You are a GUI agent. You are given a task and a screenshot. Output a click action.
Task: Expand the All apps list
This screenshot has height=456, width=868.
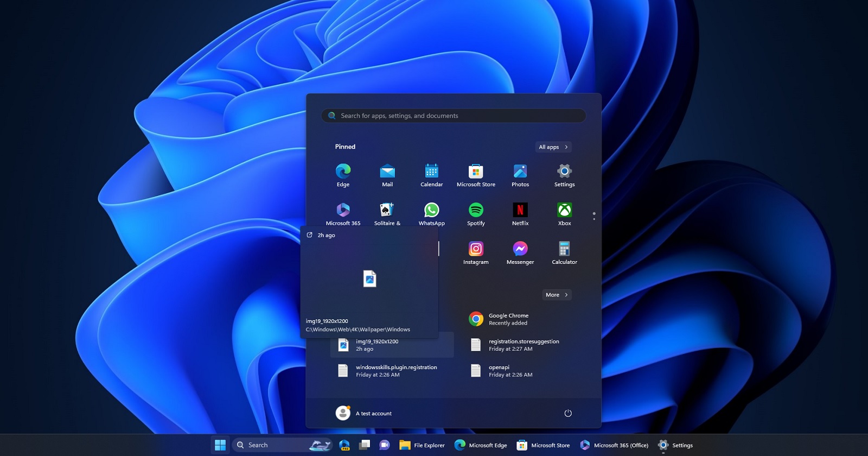[553, 147]
